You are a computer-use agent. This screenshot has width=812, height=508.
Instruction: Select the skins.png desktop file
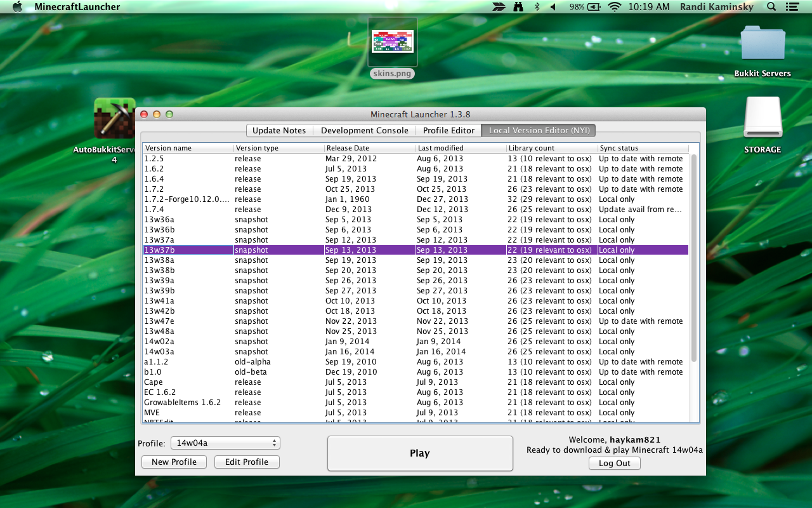[x=392, y=42]
